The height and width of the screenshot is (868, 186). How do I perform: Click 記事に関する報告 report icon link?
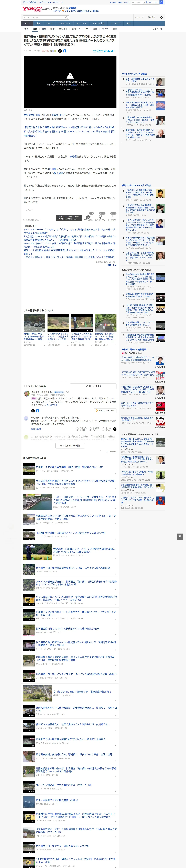click(x=32, y=220)
